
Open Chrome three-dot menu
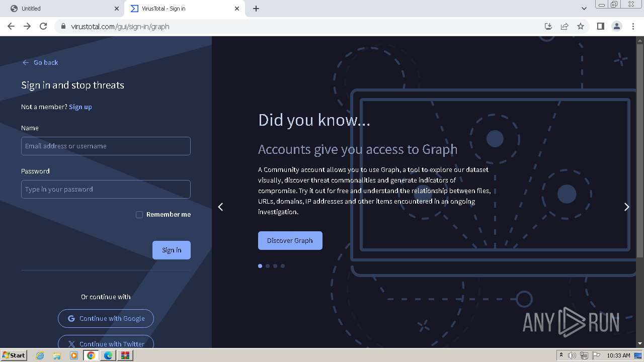point(633,26)
